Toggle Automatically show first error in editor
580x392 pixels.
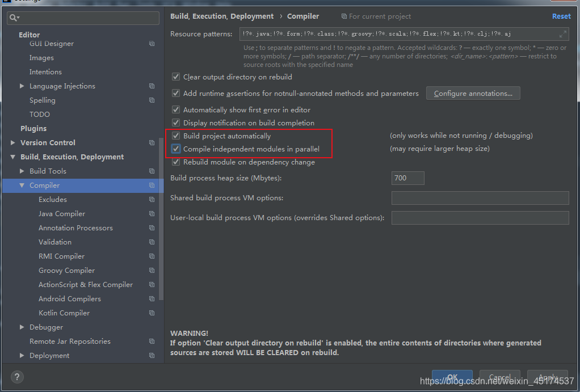click(176, 110)
